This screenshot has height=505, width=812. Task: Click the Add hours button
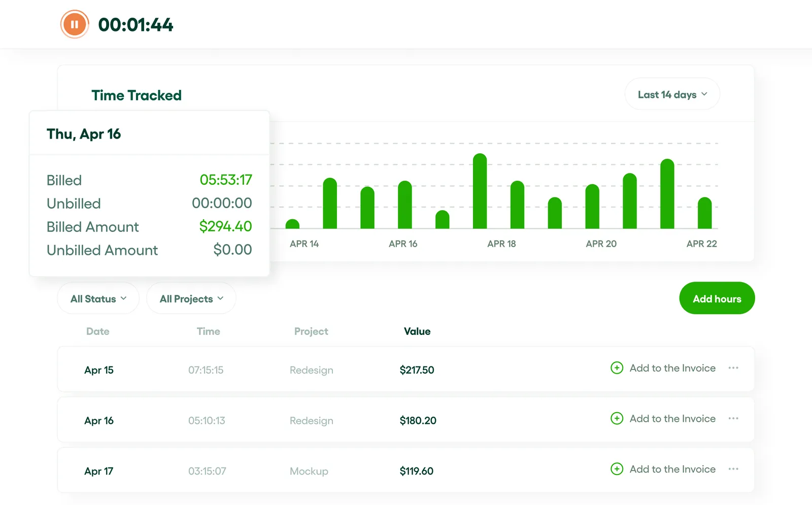(x=717, y=298)
